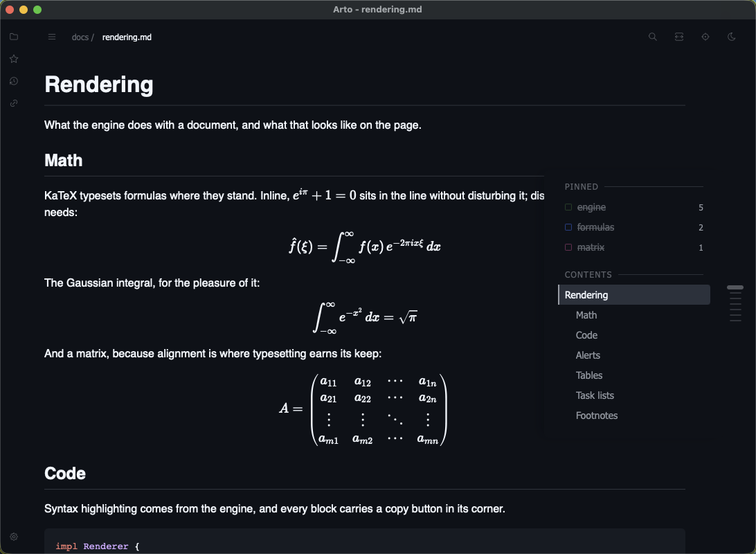The image size is (756, 554).
Task: Open settings gear at bottom left
Action: tap(14, 537)
